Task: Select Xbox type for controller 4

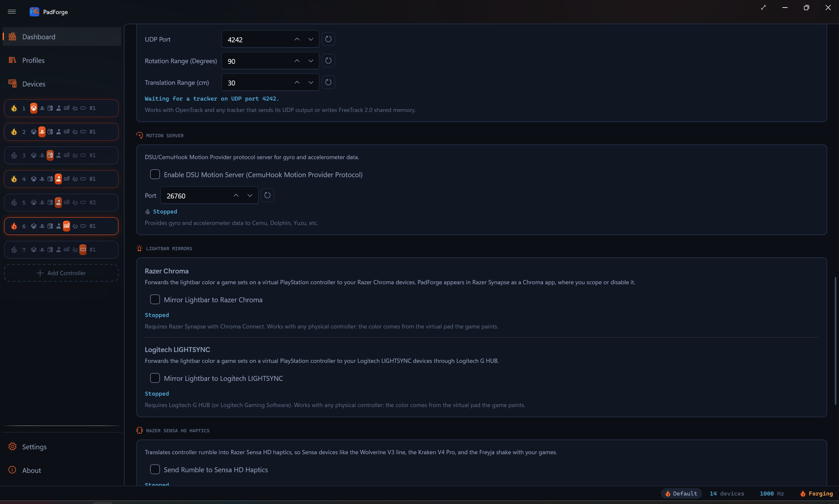Action: pyautogui.click(x=34, y=179)
